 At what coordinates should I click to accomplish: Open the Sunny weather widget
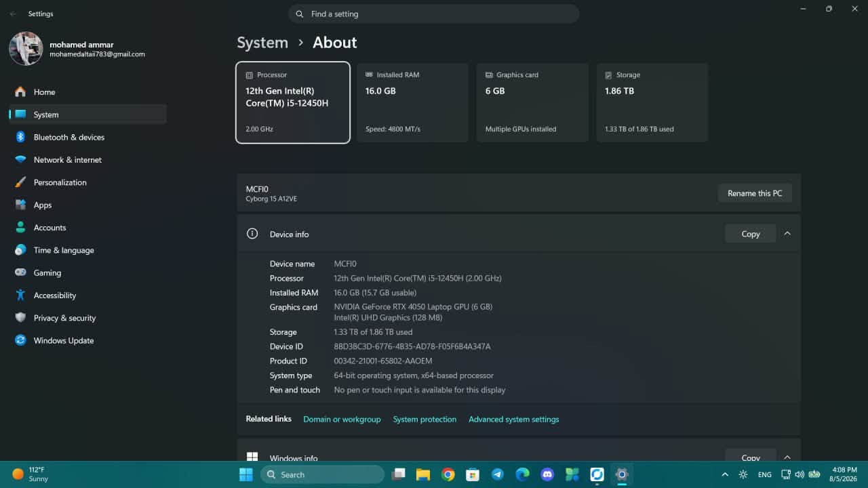[31, 474]
